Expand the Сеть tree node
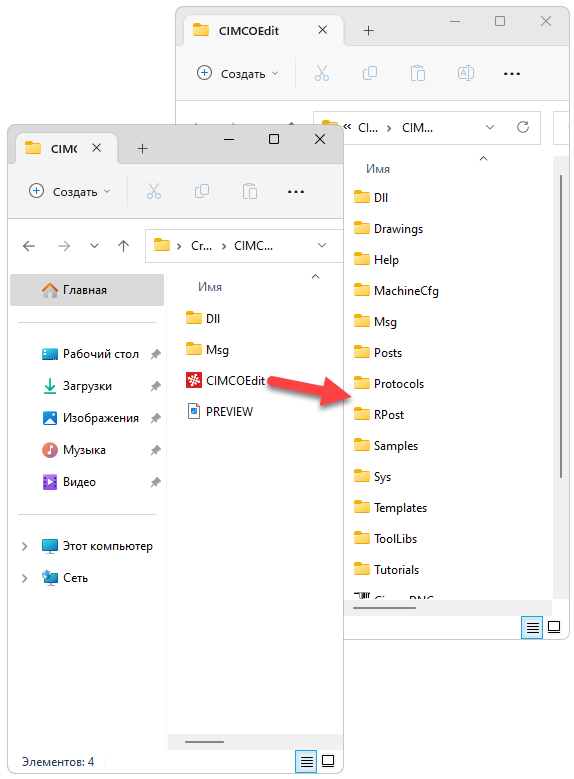 click(x=24, y=578)
